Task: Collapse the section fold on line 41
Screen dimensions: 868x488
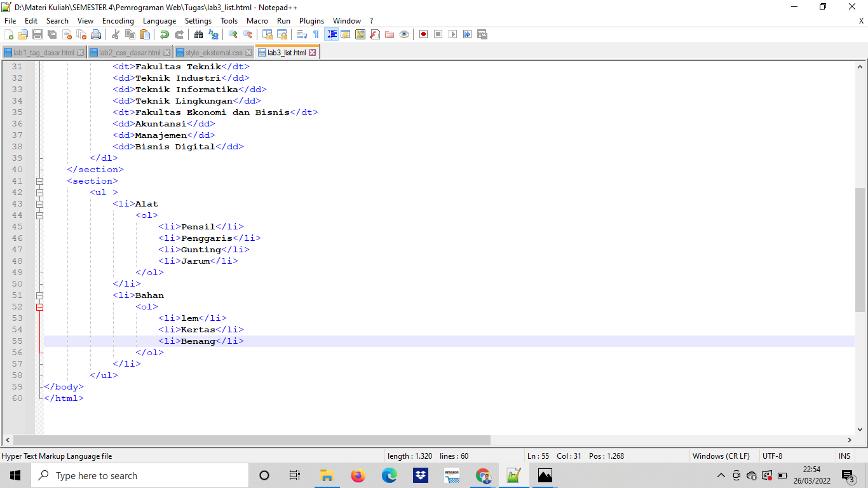Action: click(x=39, y=180)
